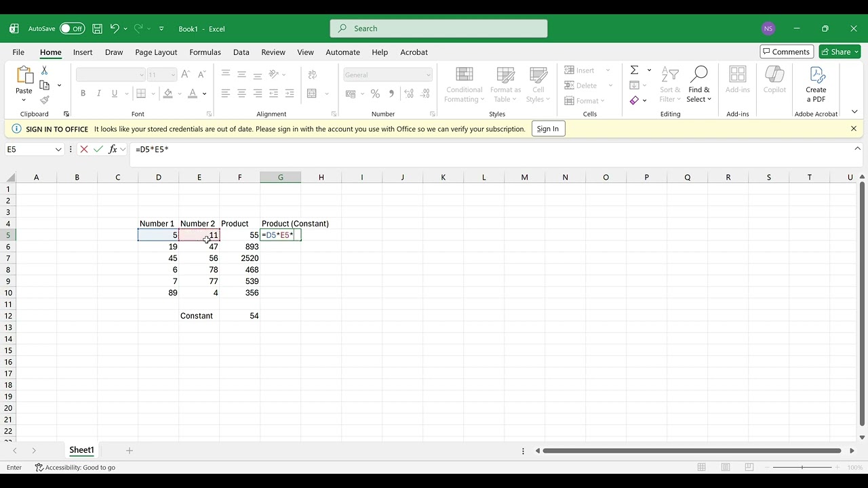This screenshot has width=868, height=488.
Task: Undo the last action
Action: tap(115, 28)
